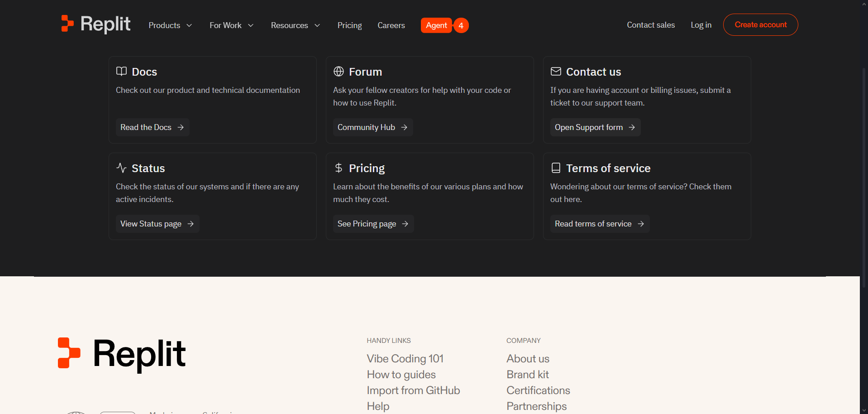Click the Docs book icon

click(121, 72)
